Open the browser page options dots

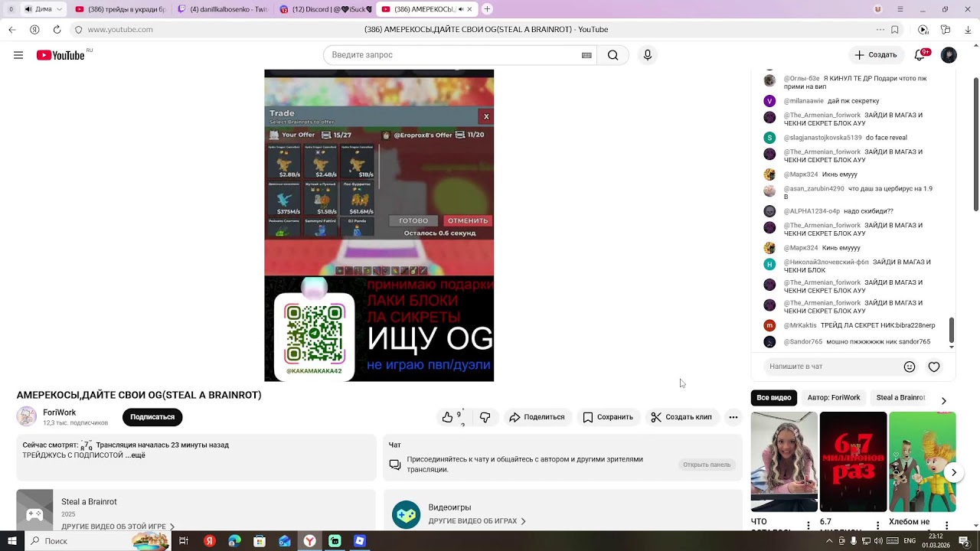(880, 30)
